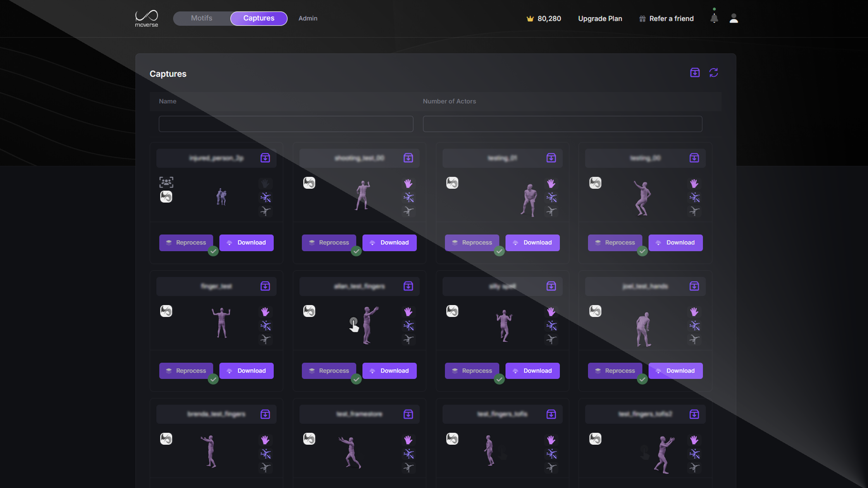The height and width of the screenshot is (488, 868).
Task: Toggle the sparkle motion icon on testing_01 card
Action: pos(551,198)
